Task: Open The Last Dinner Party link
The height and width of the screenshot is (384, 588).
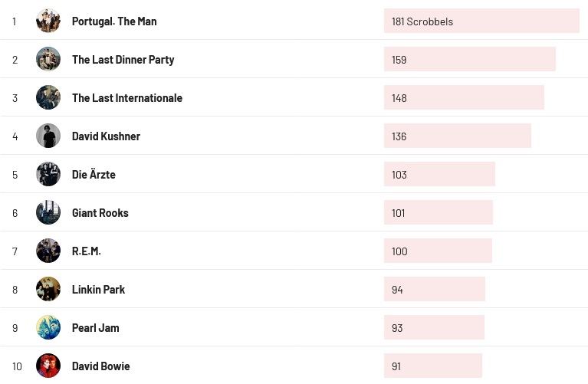Action: click(x=123, y=60)
